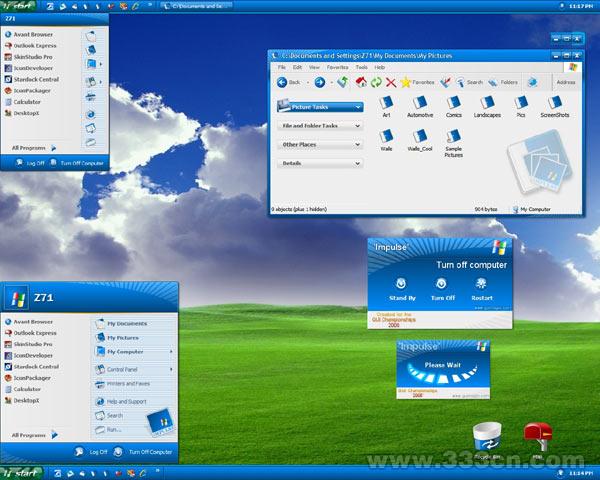Click My Computer in the Explorer status bar
This screenshot has height=480, width=600.
[x=532, y=209]
